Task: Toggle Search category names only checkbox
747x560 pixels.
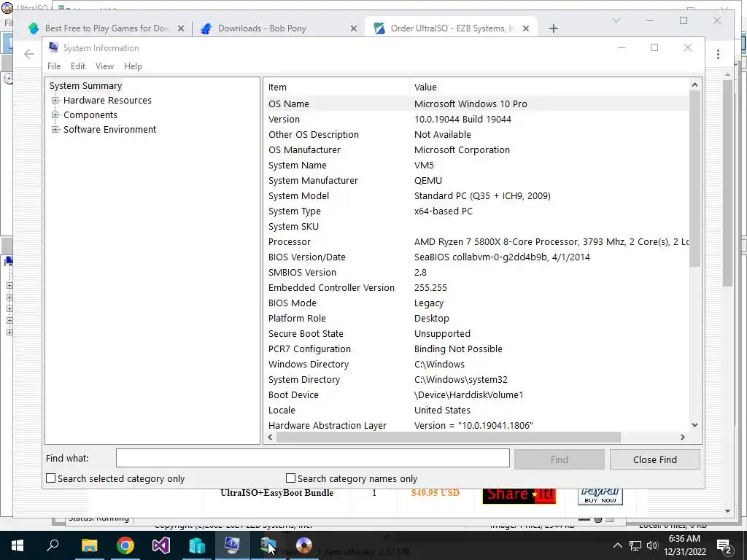Action: point(290,478)
